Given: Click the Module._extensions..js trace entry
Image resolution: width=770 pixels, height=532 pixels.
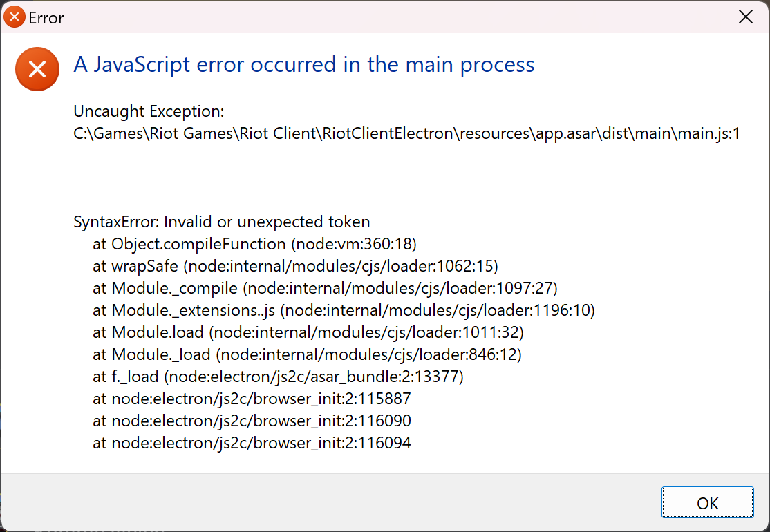Looking at the screenshot, I should 344,310.
